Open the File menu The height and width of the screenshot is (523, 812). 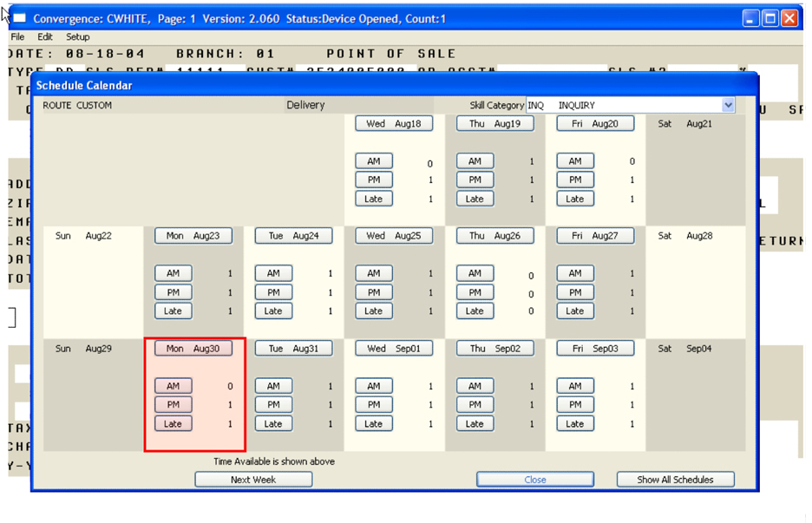point(17,37)
